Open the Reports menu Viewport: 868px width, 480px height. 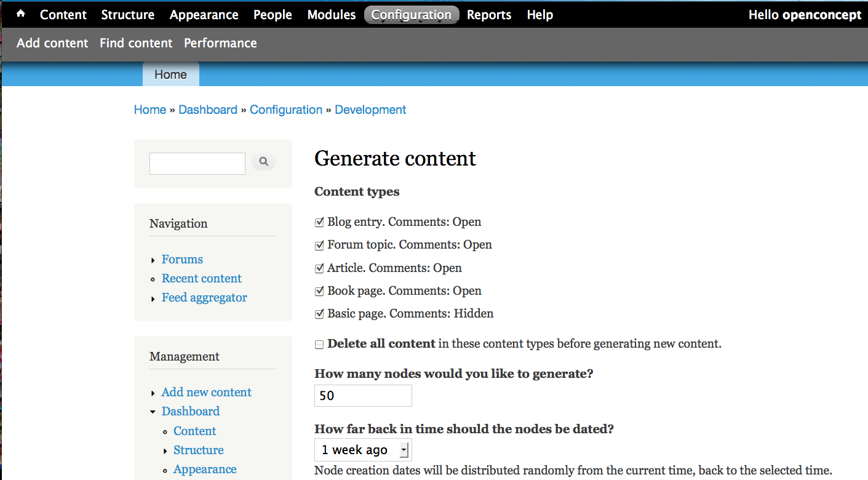[x=488, y=14]
